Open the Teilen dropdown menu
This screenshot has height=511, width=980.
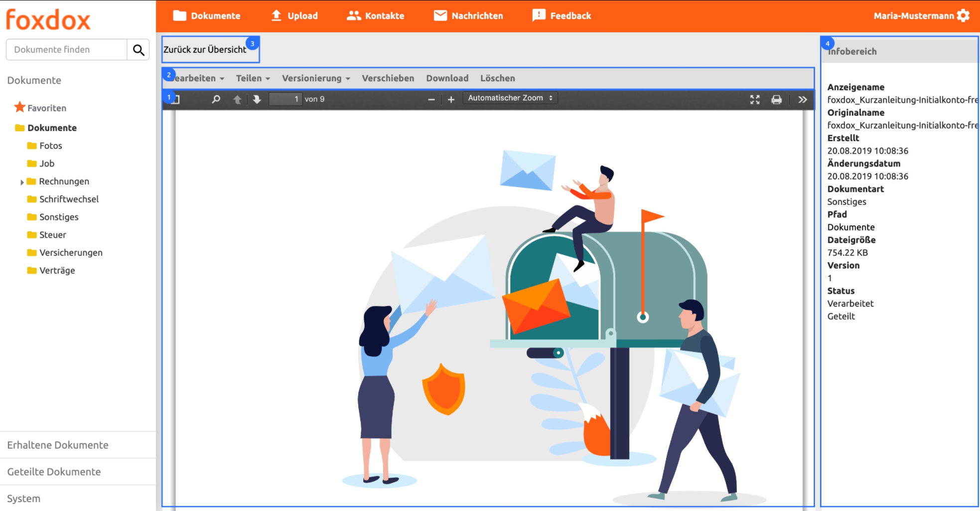[253, 78]
